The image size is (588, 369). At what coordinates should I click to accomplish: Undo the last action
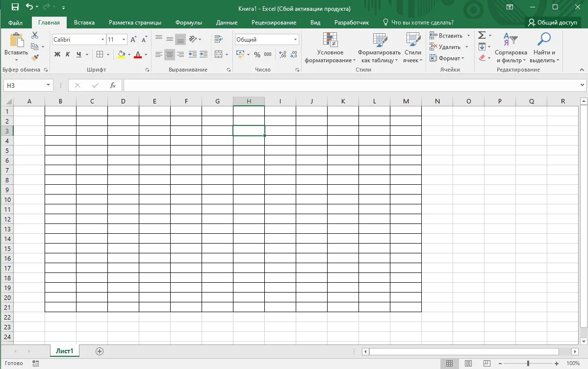[x=29, y=7]
